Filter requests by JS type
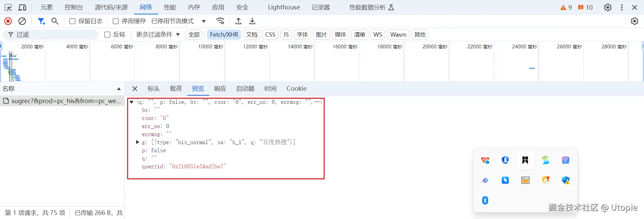 (x=286, y=35)
